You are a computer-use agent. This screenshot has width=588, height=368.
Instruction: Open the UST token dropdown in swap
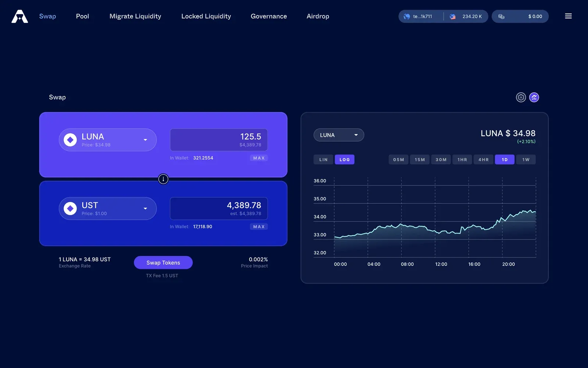108,209
